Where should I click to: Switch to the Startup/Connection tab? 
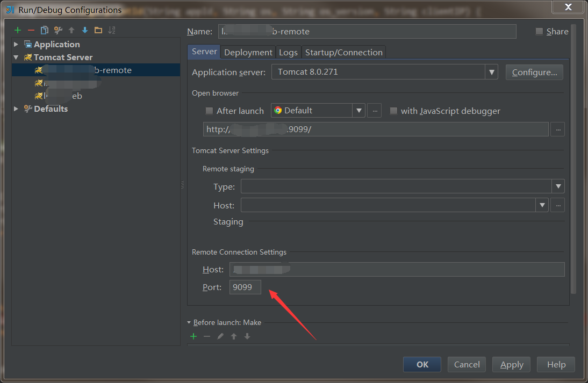344,53
